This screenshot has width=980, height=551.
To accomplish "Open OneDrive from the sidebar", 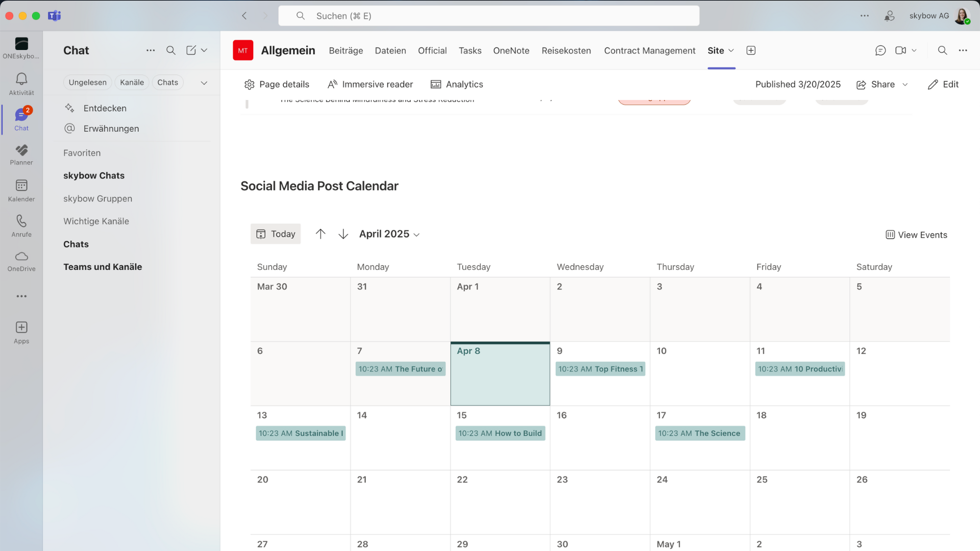I will (21, 261).
